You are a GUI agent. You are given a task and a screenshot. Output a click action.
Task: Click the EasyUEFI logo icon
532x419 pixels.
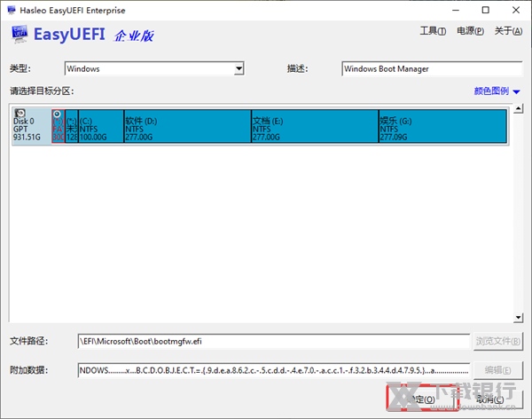20,34
